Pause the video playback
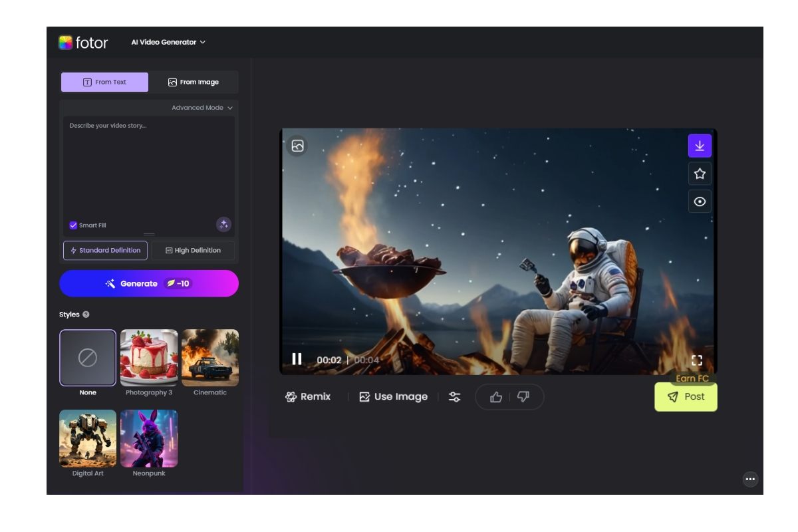 (x=297, y=359)
